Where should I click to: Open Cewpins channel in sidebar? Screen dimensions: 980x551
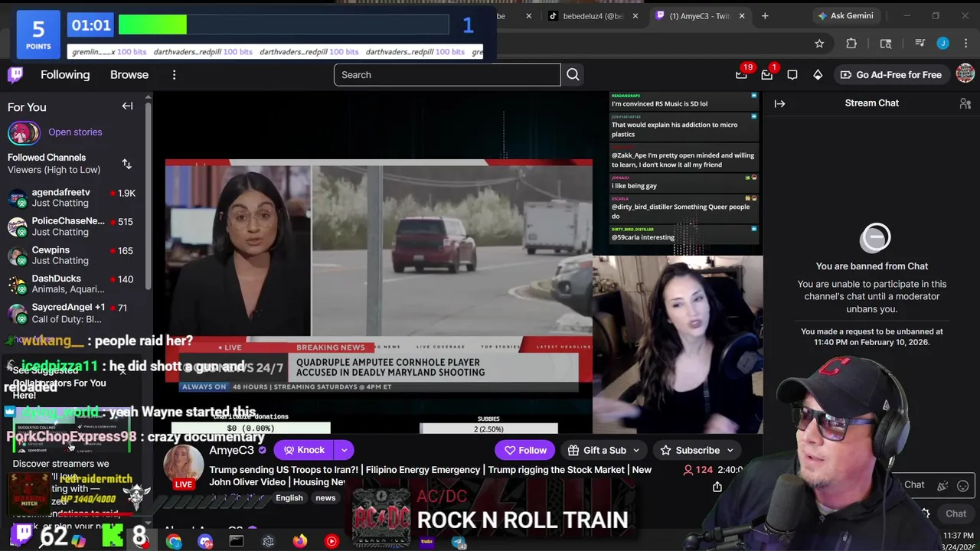click(73, 255)
